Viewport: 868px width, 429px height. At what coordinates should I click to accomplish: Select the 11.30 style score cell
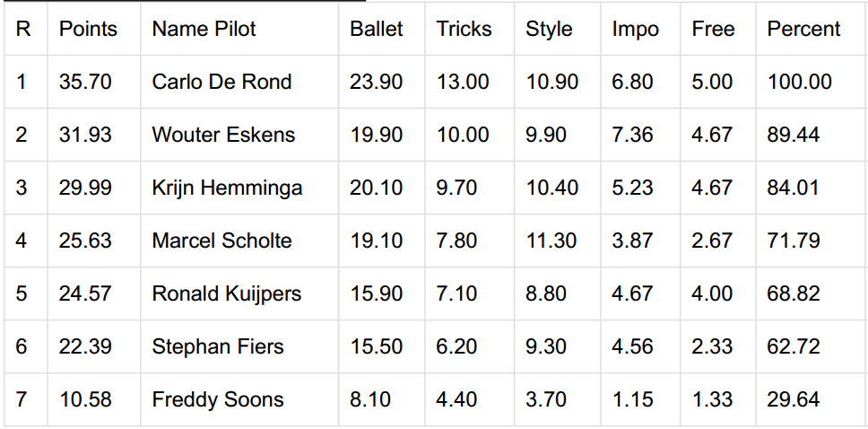558,241
